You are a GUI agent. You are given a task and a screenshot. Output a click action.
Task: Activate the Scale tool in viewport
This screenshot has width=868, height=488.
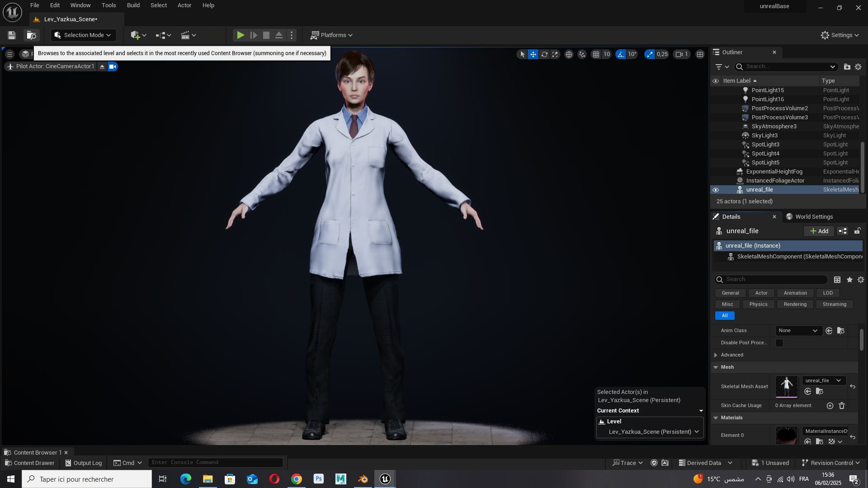click(x=555, y=54)
